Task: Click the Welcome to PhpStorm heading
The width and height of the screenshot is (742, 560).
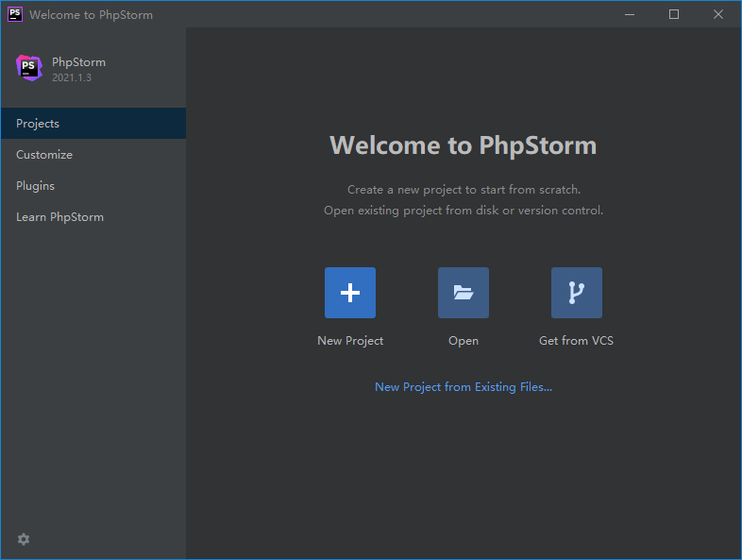Action: tap(463, 145)
